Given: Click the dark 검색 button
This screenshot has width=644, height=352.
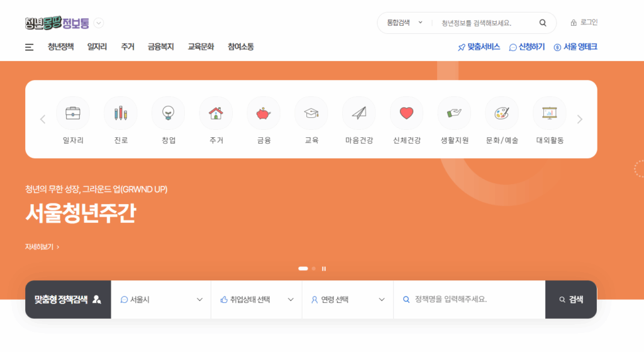Looking at the screenshot, I should pyautogui.click(x=570, y=300).
